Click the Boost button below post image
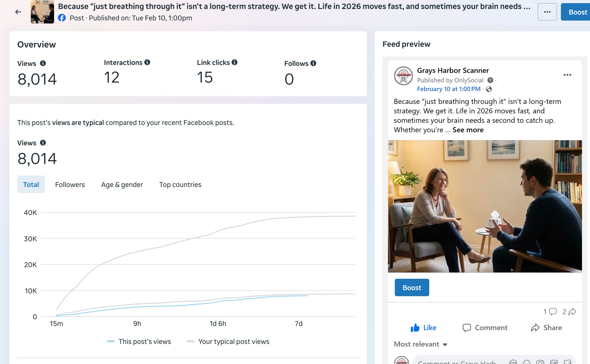 point(412,287)
